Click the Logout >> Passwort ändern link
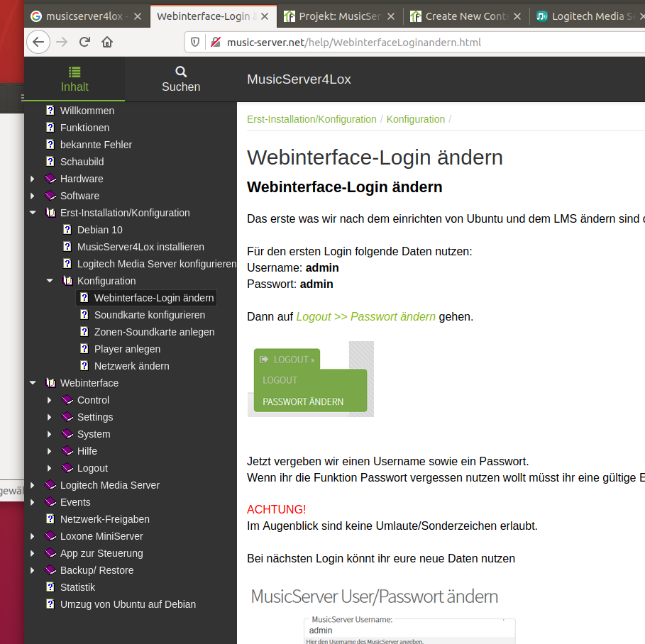Image resolution: width=645 pixels, height=644 pixels. pyautogui.click(x=365, y=316)
